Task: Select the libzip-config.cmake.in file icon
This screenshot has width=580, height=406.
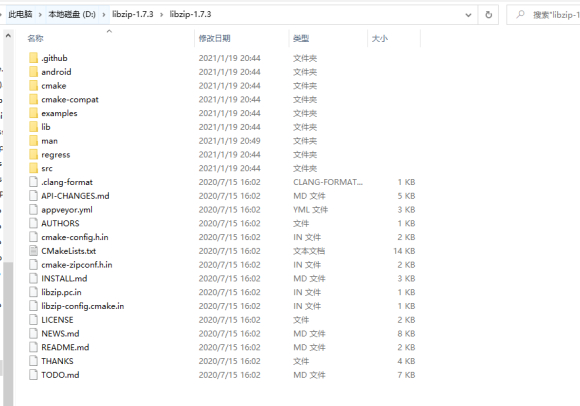Action: [x=33, y=306]
